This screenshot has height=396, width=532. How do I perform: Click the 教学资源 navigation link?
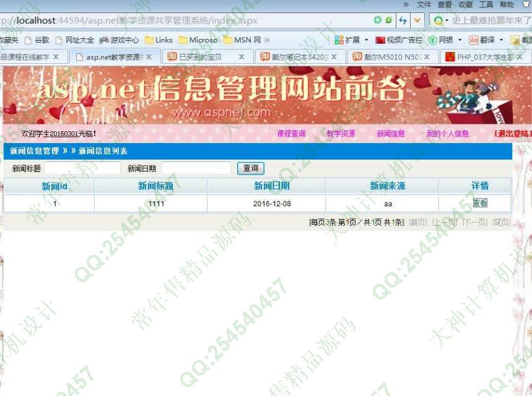341,134
